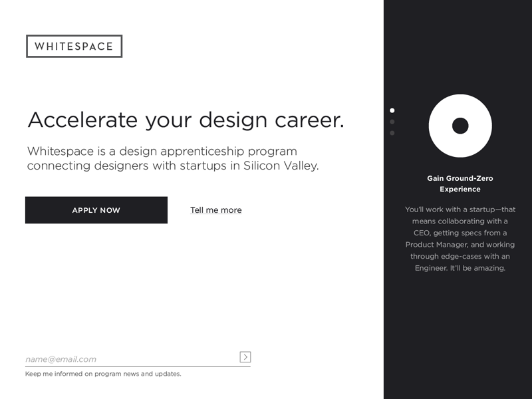Click the Keep me informed caption

[103, 374]
